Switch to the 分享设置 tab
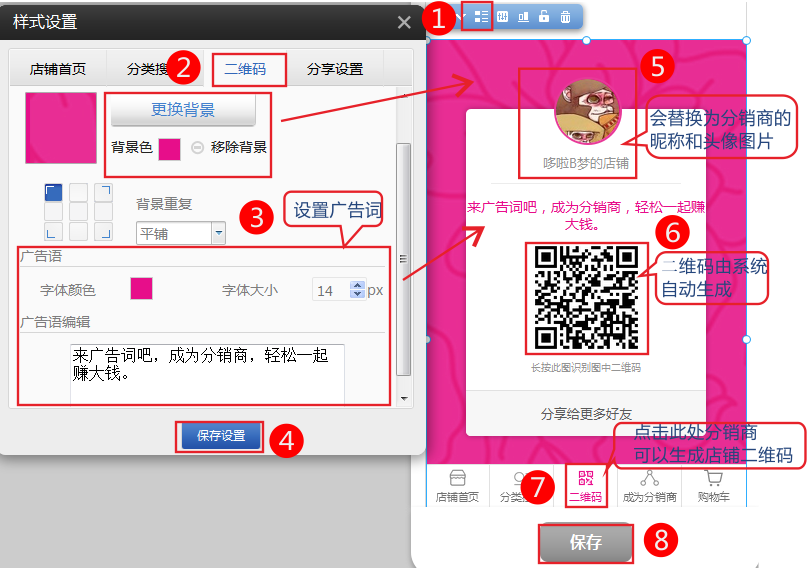The image size is (807, 568). click(335, 69)
